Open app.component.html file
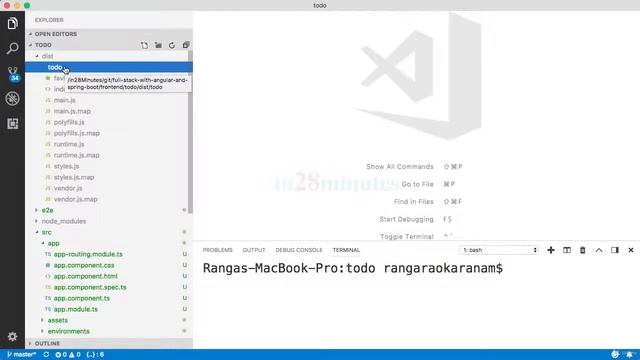The height and width of the screenshot is (360, 640). 86,276
